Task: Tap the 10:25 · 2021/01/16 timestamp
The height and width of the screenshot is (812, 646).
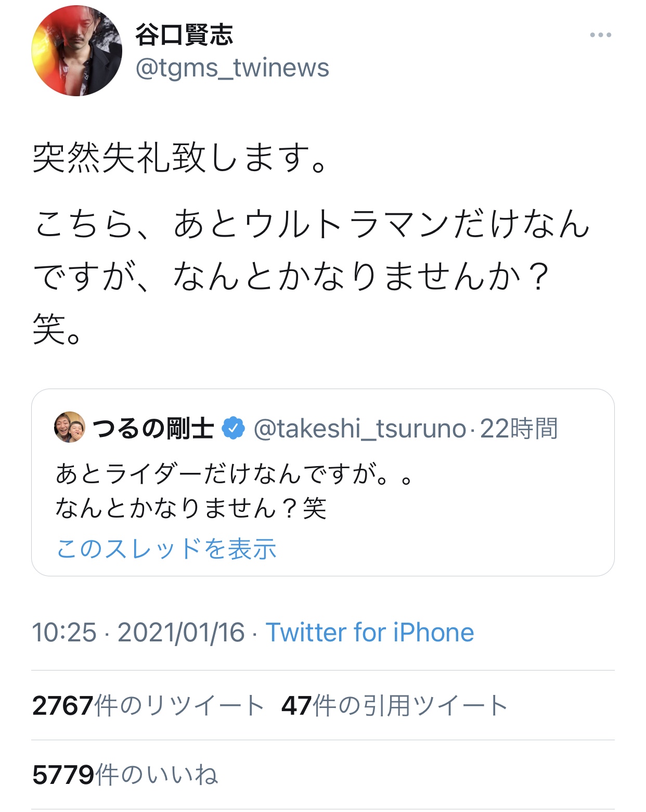Action: tap(138, 633)
